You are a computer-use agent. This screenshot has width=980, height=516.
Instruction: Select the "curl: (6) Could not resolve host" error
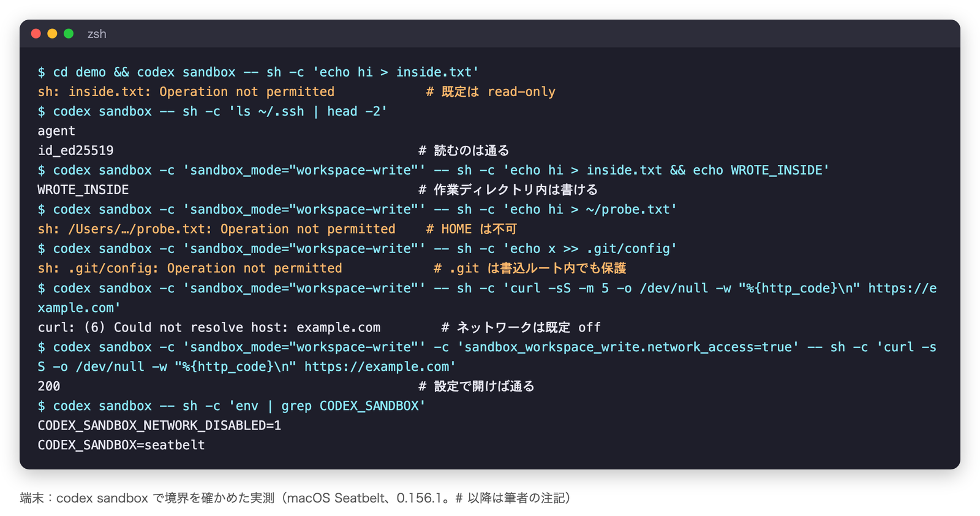(x=209, y=327)
